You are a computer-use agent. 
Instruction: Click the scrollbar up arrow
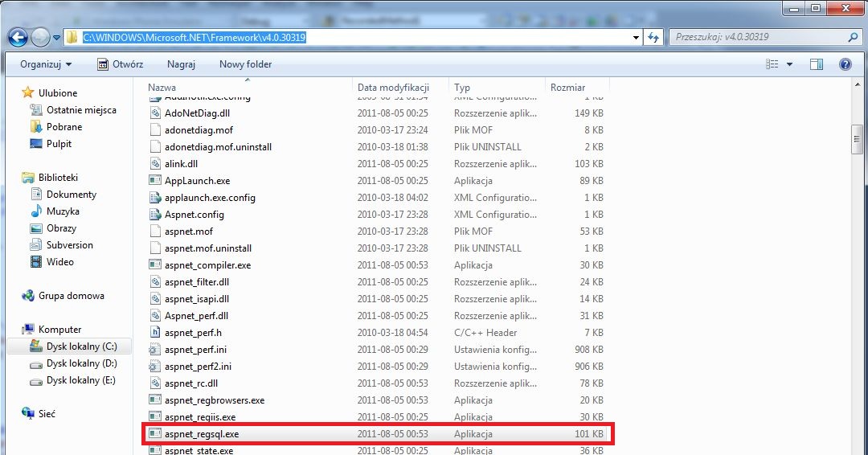[x=857, y=85]
